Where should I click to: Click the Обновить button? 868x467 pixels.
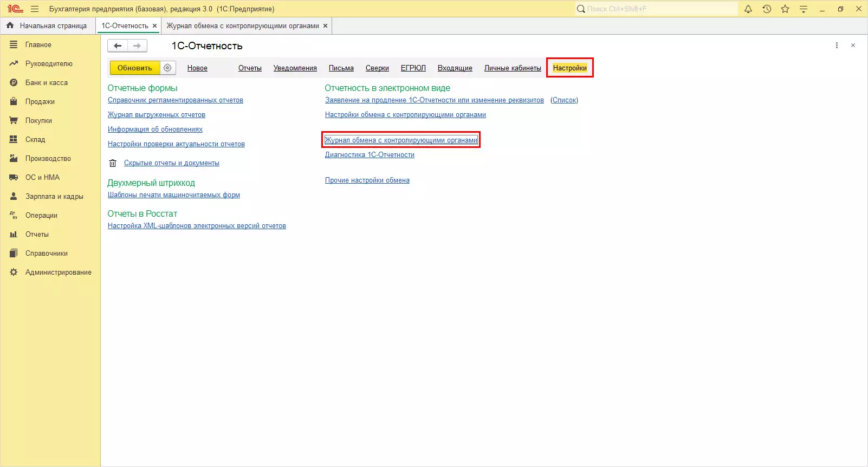pos(135,68)
